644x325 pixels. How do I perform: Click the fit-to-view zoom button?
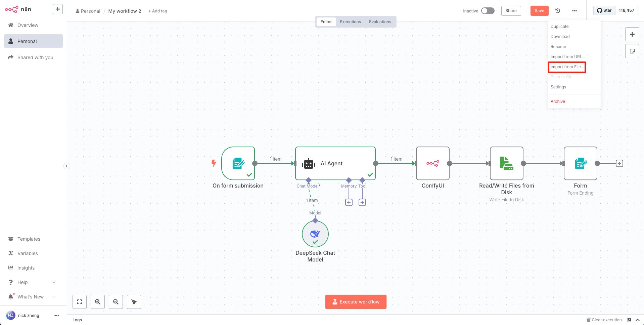[x=80, y=302]
